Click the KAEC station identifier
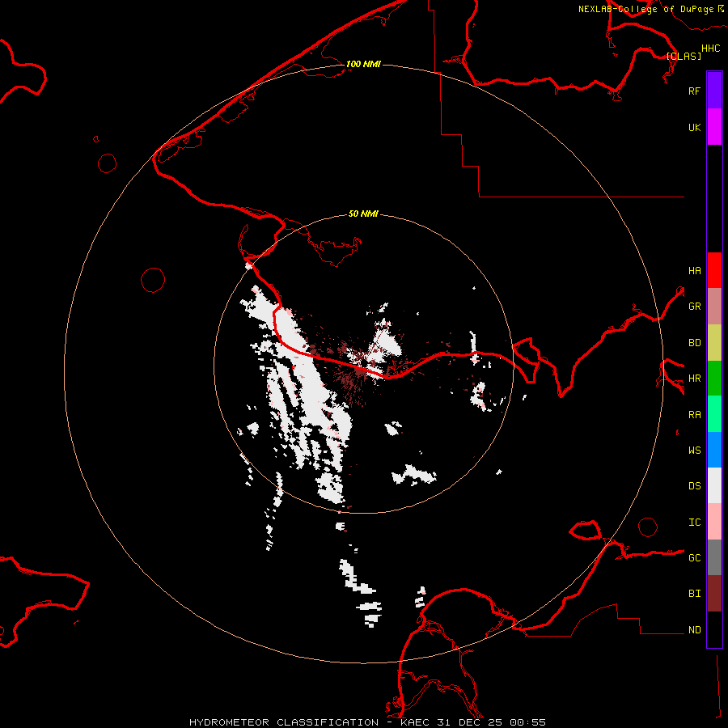Viewport: 728px width, 728px height. (x=415, y=722)
